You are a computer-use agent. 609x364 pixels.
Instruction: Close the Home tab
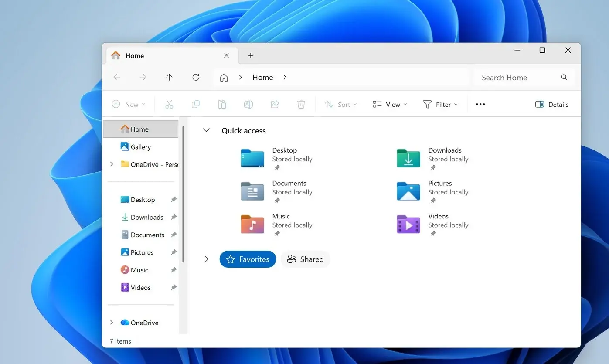pyautogui.click(x=226, y=55)
